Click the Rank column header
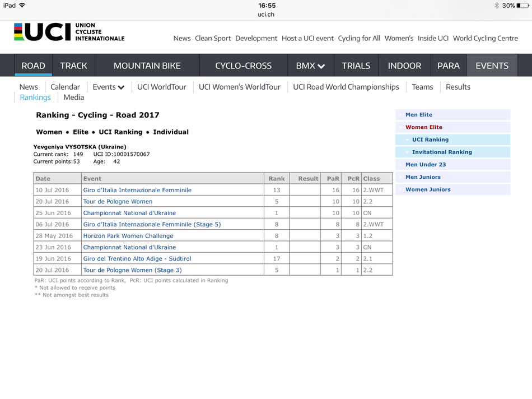Screen dimensions: 532x399 [277, 178]
